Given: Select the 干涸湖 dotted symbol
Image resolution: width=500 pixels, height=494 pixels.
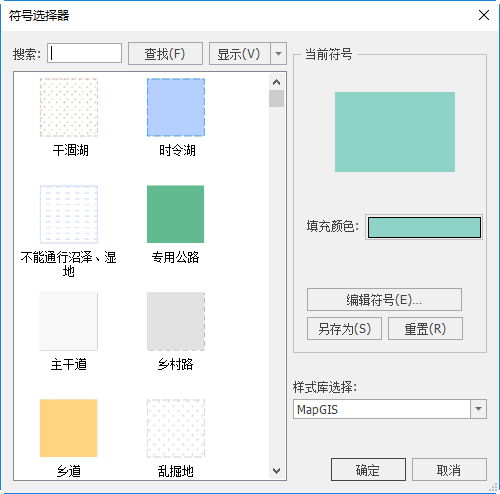Looking at the screenshot, I should point(69,107).
